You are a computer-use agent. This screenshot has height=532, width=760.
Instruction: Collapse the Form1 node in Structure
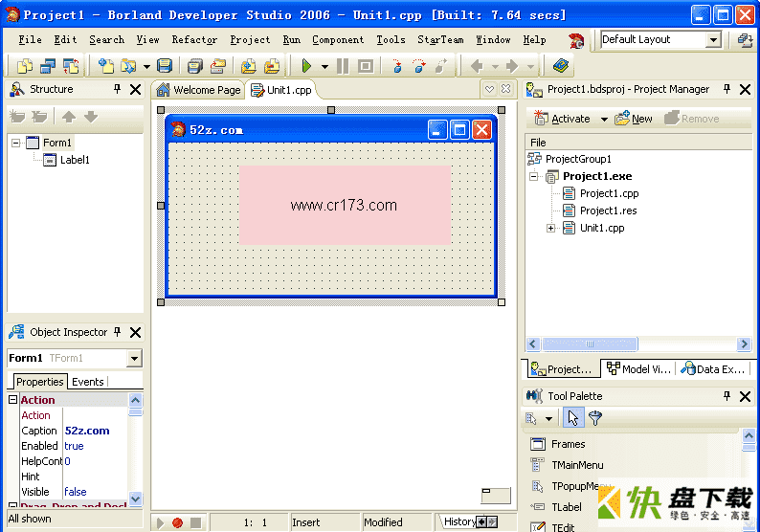click(16, 143)
